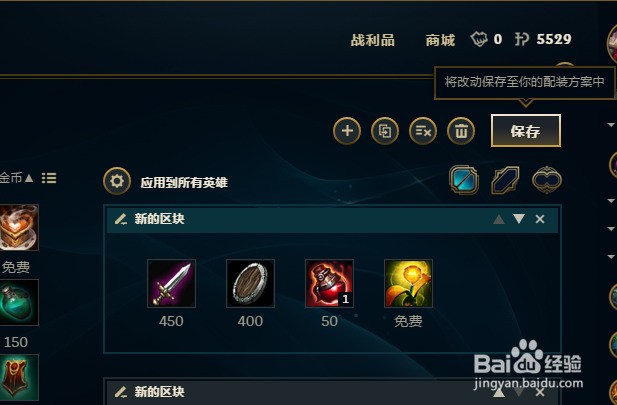Switch item list to list view icon
617x405 pixels.
(49, 178)
